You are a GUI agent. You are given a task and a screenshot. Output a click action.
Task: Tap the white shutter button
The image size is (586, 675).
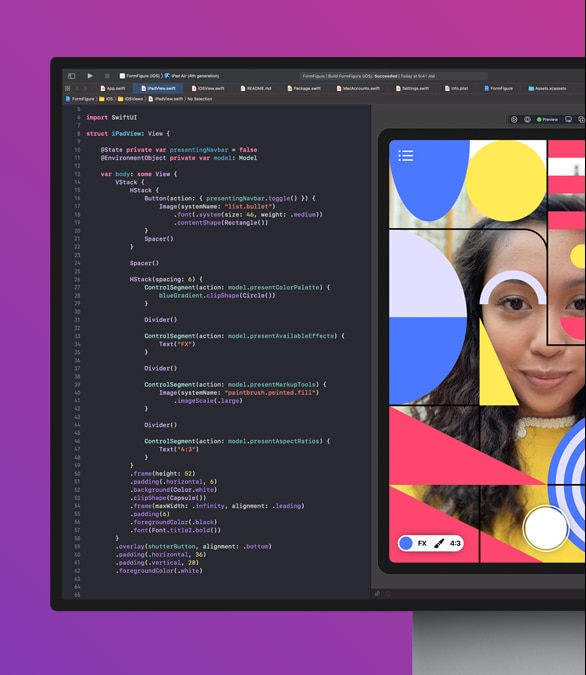tap(546, 528)
